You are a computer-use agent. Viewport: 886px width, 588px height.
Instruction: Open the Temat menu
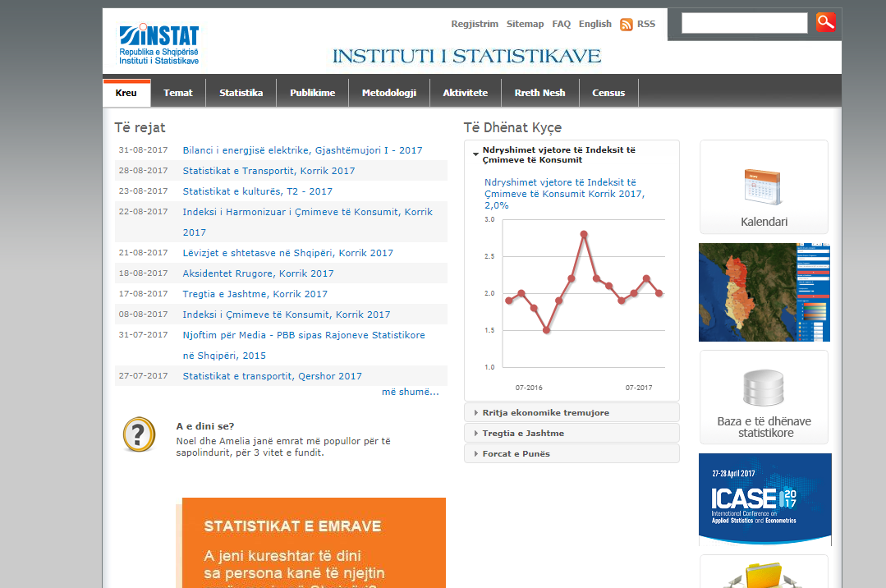coord(178,93)
